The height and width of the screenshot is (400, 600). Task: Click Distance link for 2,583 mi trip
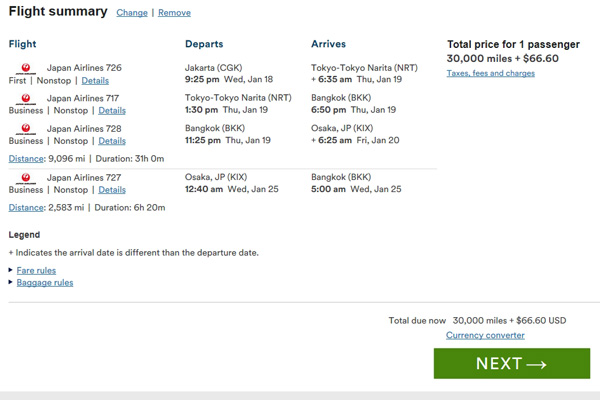[26, 207]
